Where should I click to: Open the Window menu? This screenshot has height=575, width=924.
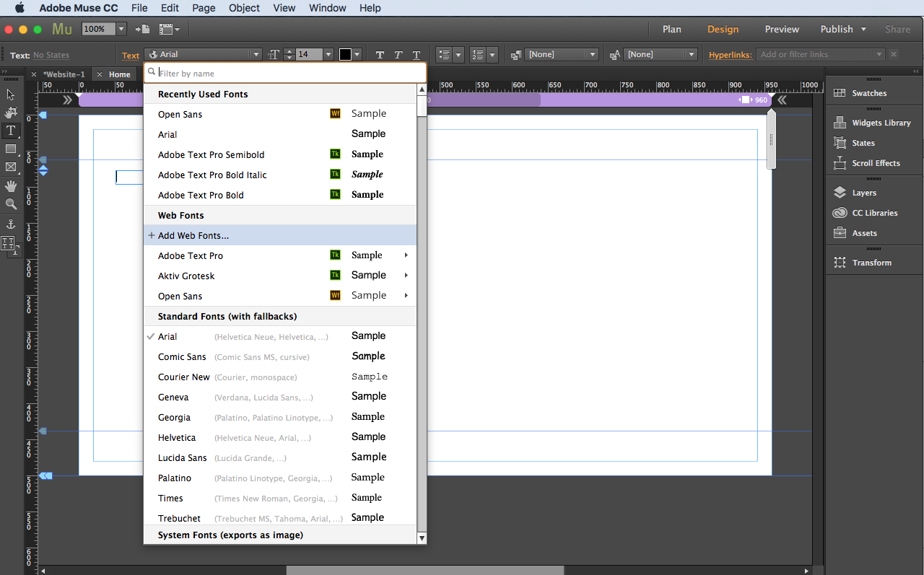(327, 8)
